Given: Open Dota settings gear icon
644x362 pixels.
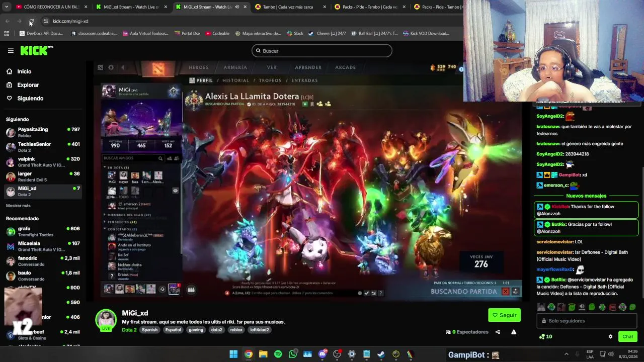Looking at the screenshot, I should (x=111, y=67).
